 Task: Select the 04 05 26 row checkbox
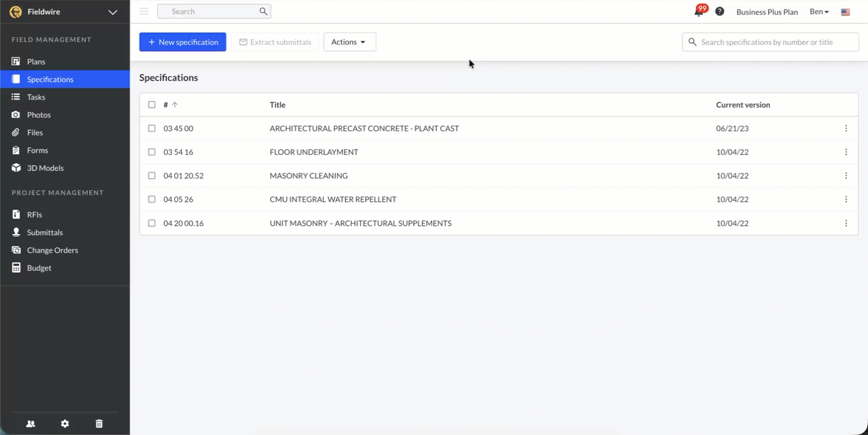point(152,199)
